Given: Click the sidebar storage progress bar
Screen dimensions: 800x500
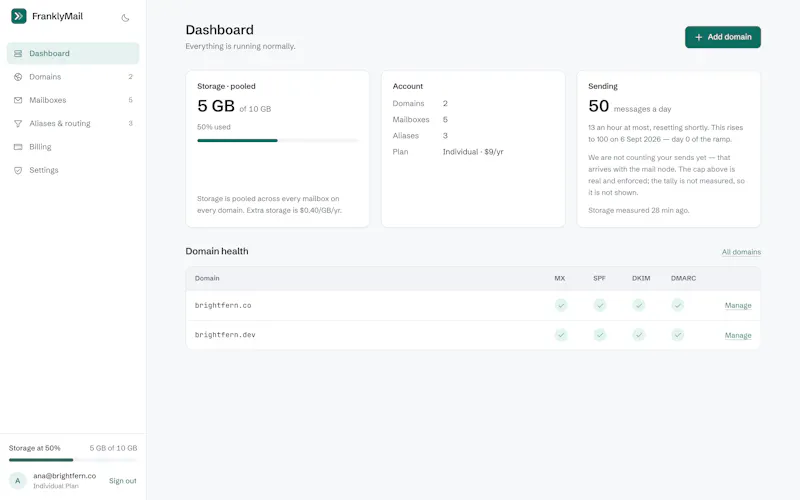Looking at the screenshot, I should pyautogui.click(x=73, y=460).
